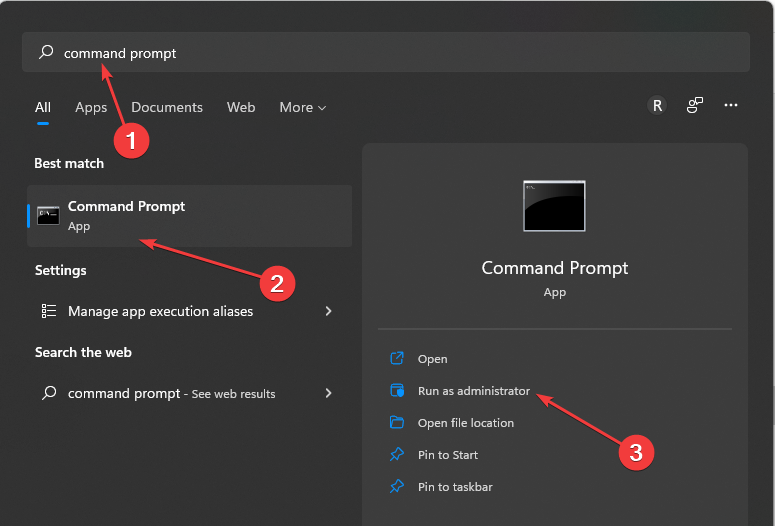Click the large Command Prompt preview icon
The image size is (775, 526).
554,206
